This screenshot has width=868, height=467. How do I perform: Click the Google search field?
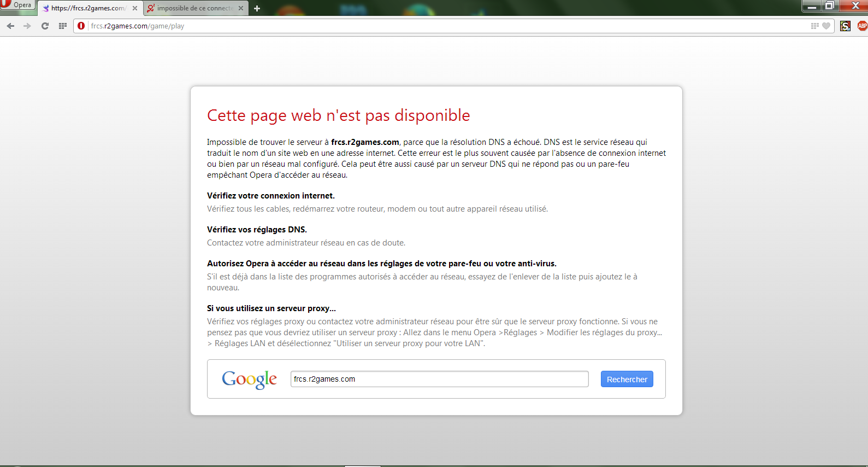439,379
